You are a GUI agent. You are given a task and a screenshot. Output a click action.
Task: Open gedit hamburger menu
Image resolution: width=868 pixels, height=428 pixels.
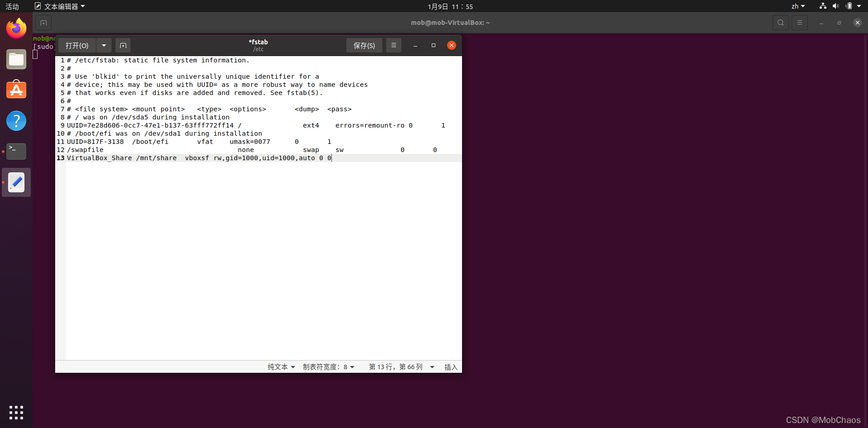point(394,45)
